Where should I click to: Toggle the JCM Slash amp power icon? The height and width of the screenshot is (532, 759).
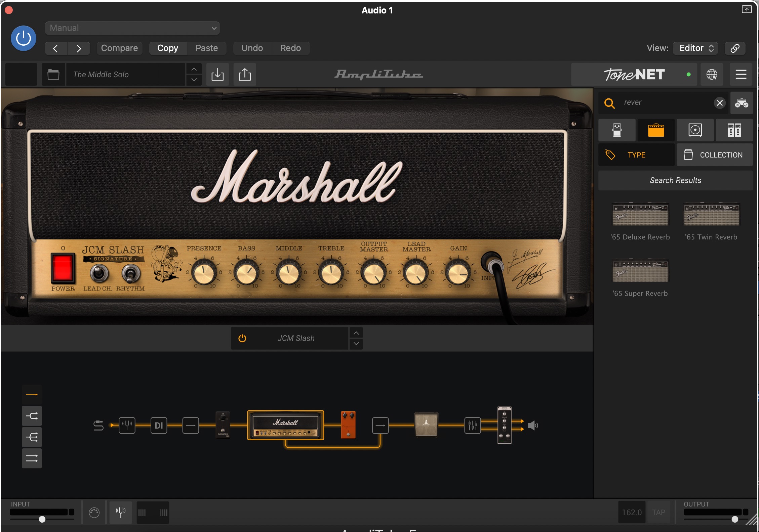242,338
